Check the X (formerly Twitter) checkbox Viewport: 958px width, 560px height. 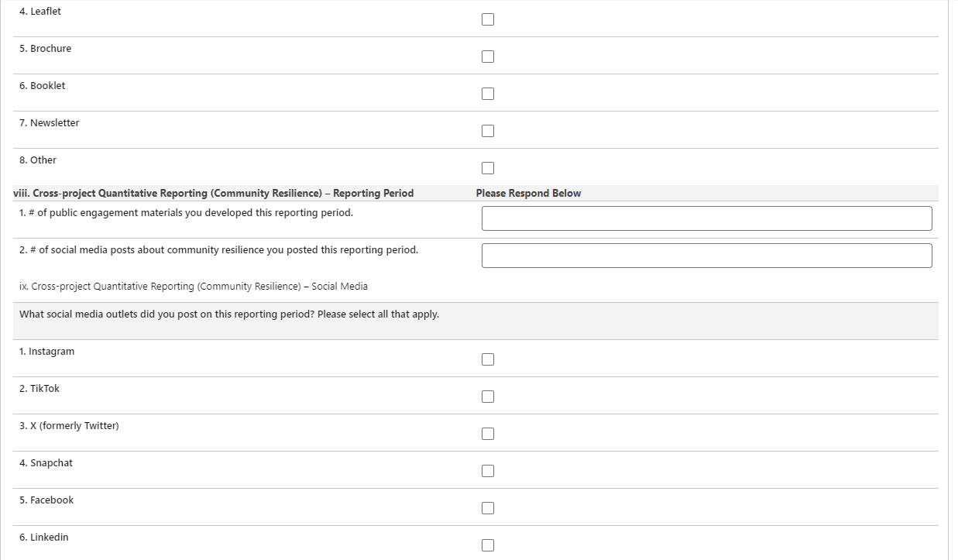click(488, 434)
